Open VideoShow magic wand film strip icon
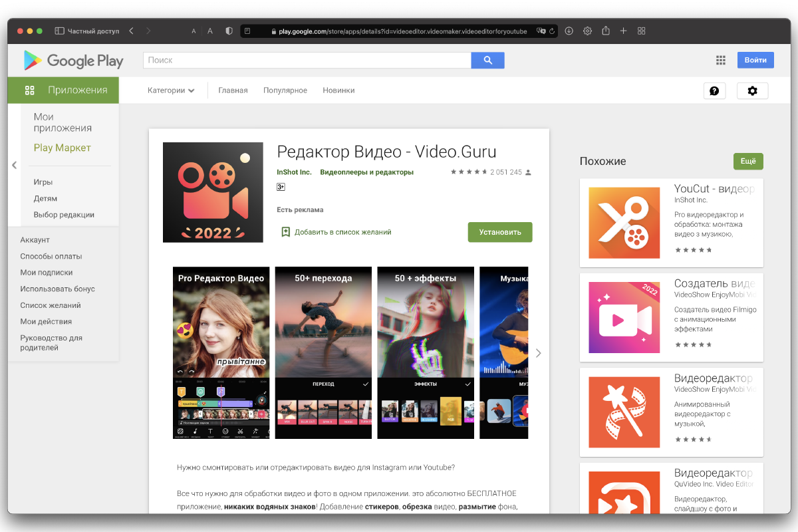798x532 pixels. coord(624,412)
